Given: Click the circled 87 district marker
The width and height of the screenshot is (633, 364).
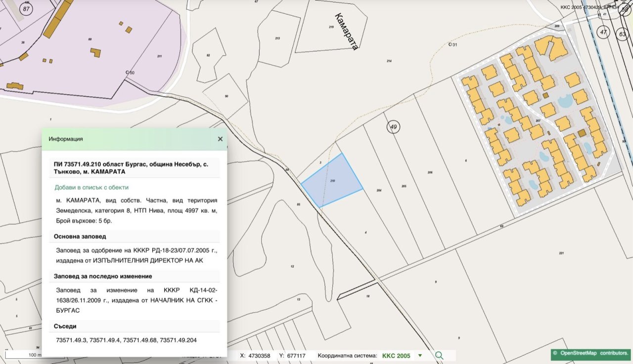Looking at the screenshot, I should 26,9.
